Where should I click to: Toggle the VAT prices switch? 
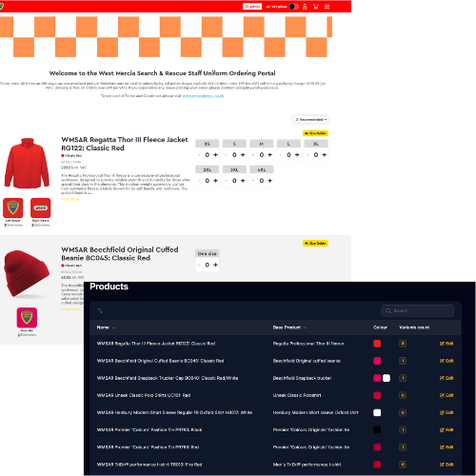(294, 7)
